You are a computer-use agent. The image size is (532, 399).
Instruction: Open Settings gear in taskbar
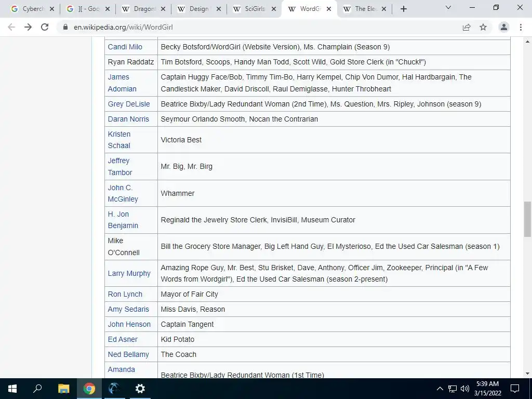140,389
